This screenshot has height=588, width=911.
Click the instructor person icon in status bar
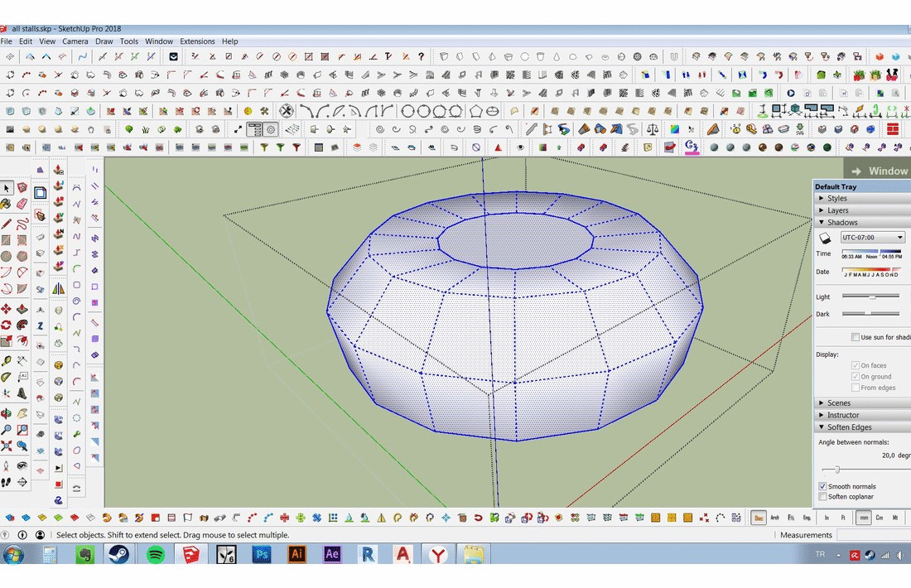click(x=40, y=534)
